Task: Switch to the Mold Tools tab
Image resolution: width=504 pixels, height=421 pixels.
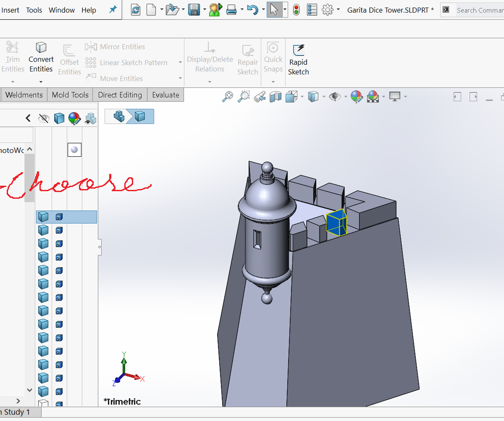Action: tap(70, 95)
